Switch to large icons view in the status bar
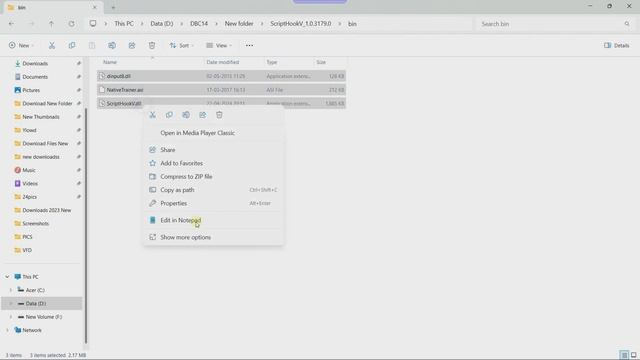Image resolution: width=640 pixels, height=360 pixels. 633,355
